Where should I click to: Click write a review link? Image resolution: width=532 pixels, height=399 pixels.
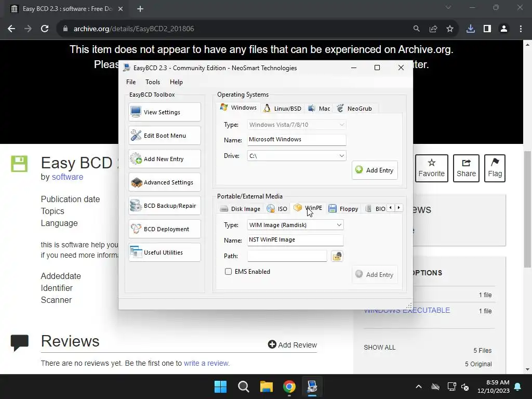click(206, 363)
